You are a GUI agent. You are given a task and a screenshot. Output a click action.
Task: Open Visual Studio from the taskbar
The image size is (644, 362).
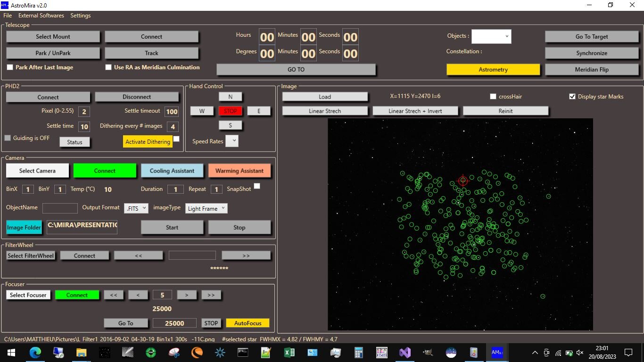[x=405, y=352]
